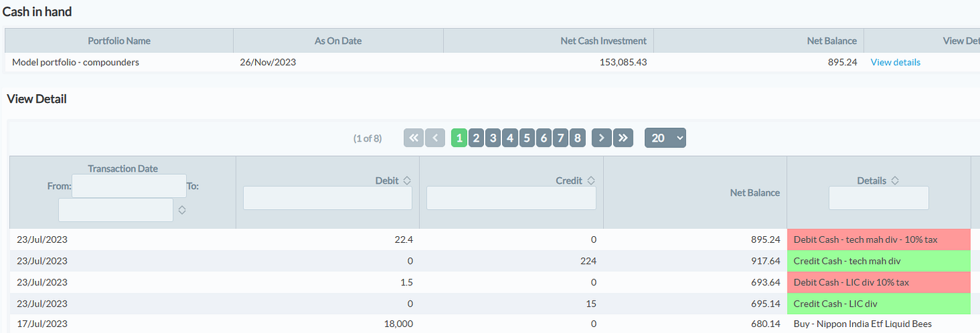The image size is (980, 333).
Task: Select net balance 917.64
Action: 766,261
